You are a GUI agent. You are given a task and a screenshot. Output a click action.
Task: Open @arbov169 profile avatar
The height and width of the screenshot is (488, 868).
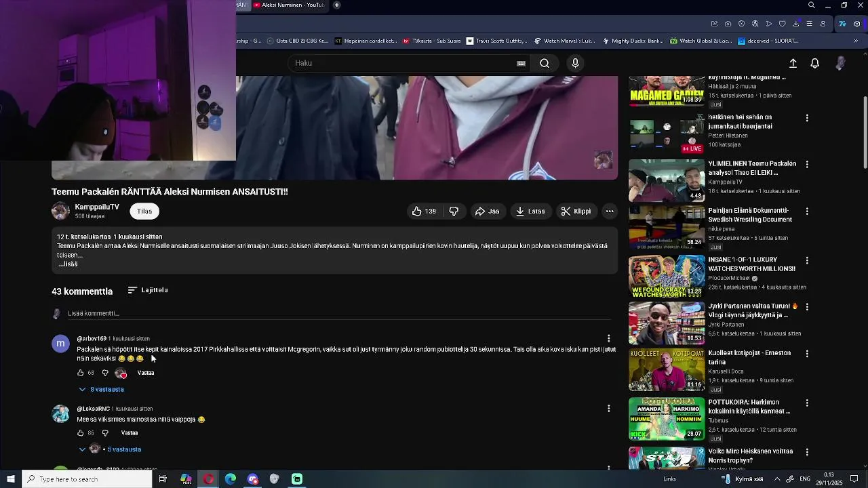pyautogui.click(x=60, y=344)
